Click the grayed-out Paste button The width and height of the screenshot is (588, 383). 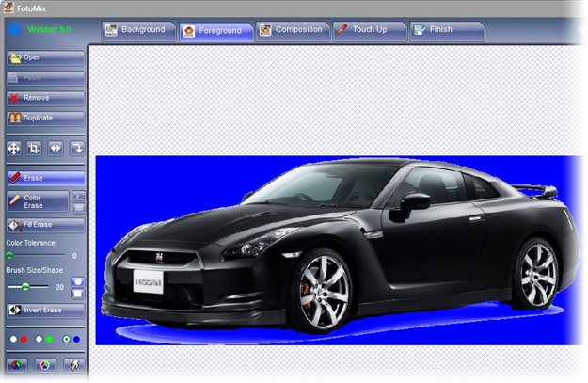45,78
